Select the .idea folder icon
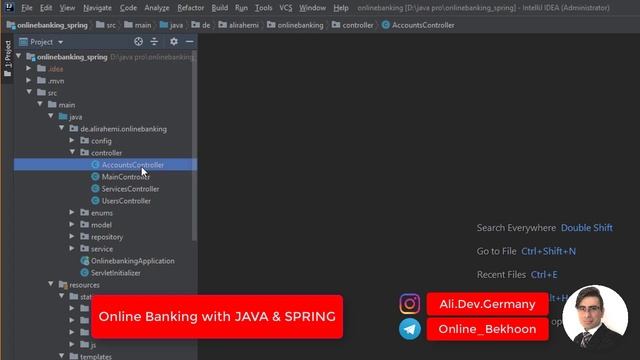This screenshot has height=360, width=640. (x=41, y=69)
